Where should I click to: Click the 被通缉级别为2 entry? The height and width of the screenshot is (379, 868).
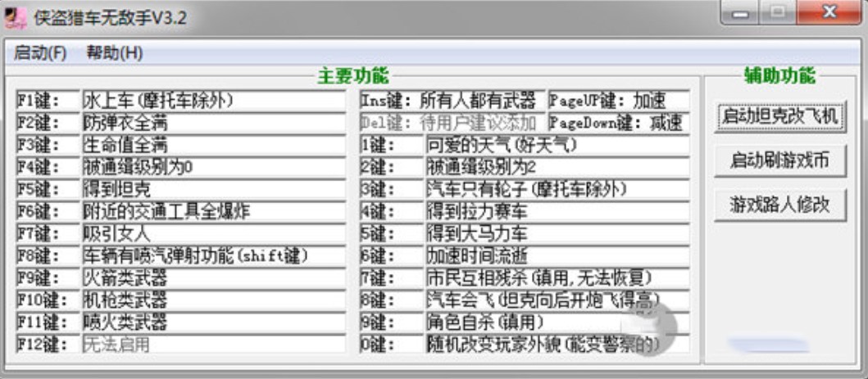557,167
